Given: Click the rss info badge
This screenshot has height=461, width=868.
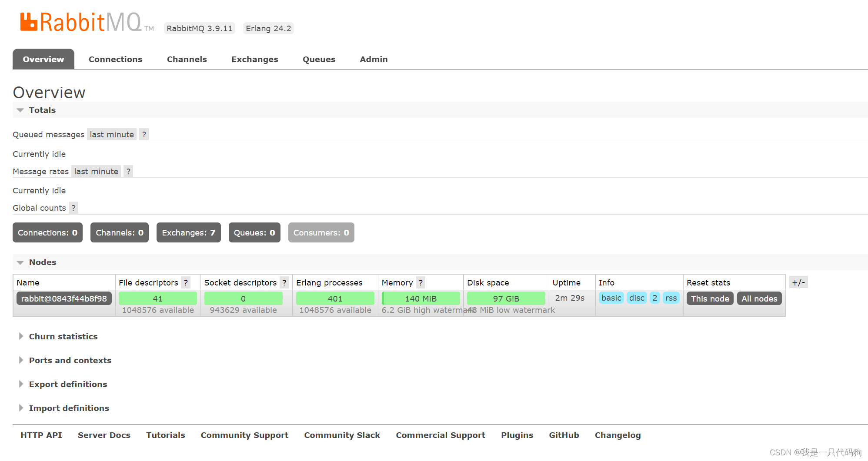Looking at the screenshot, I should [x=671, y=298].
